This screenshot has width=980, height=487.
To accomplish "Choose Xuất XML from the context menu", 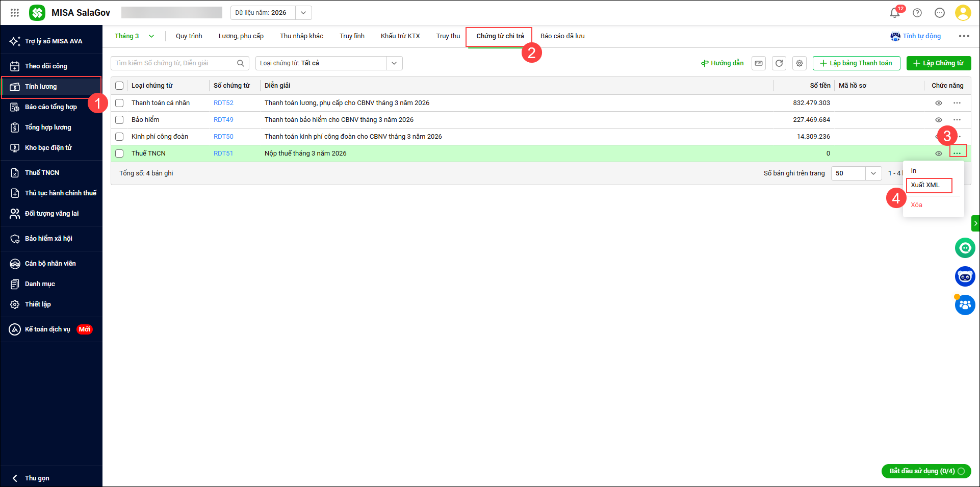I will point(925,185).
